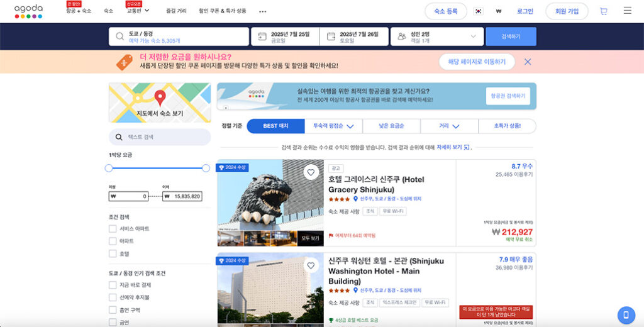
Task: Open the check-out date picker 7월 26일
Action: (354, 36)
